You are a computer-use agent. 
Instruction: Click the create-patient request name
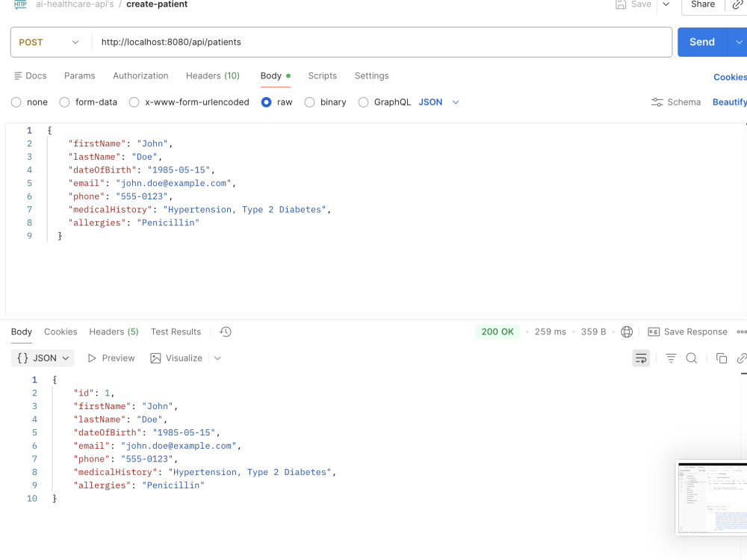[157, 4]
